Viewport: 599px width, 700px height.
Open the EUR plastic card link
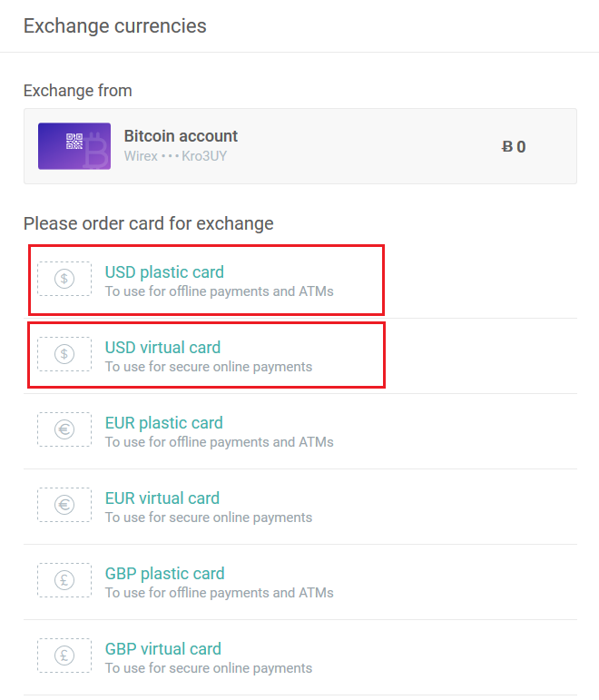[163, 422]
